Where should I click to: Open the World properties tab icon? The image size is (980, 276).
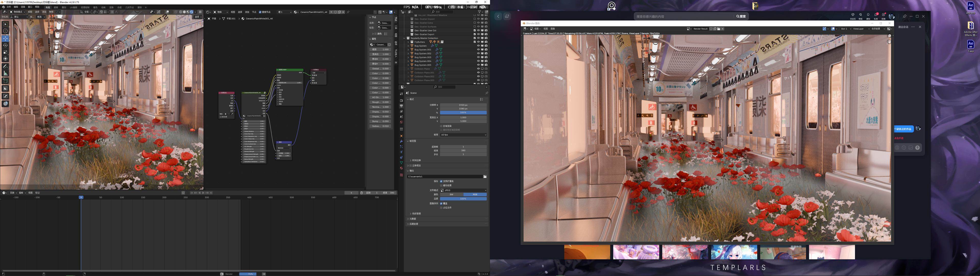[x=401, y=122]
